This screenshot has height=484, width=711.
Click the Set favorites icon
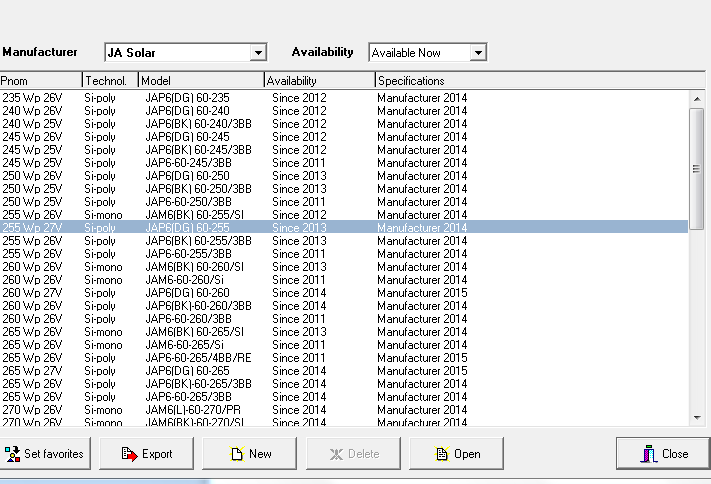[12, 454]
